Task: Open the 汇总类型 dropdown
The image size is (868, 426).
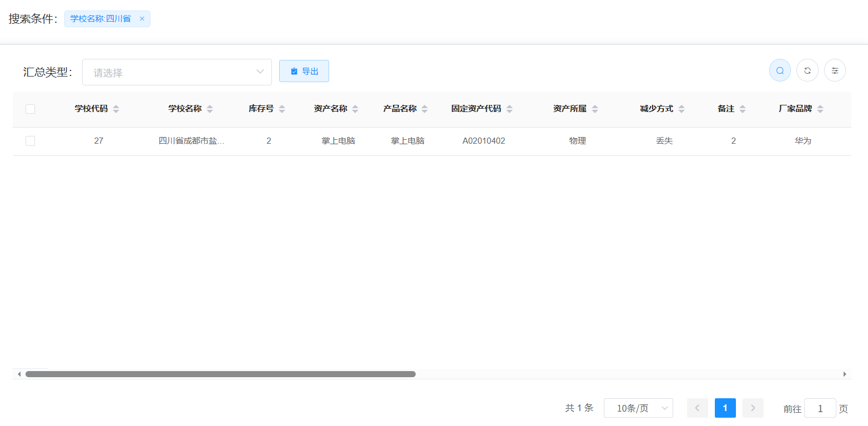Action: coord(176,72)
